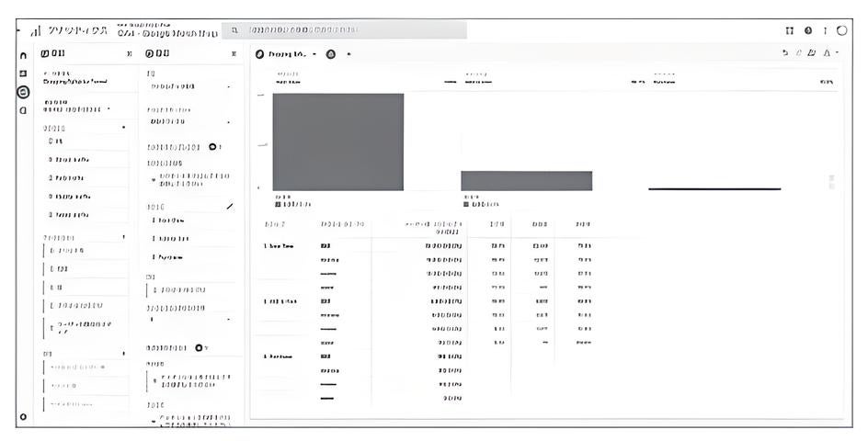Add a new exploration tab with plus button
The image size is (868, 441).
point(348,54)
